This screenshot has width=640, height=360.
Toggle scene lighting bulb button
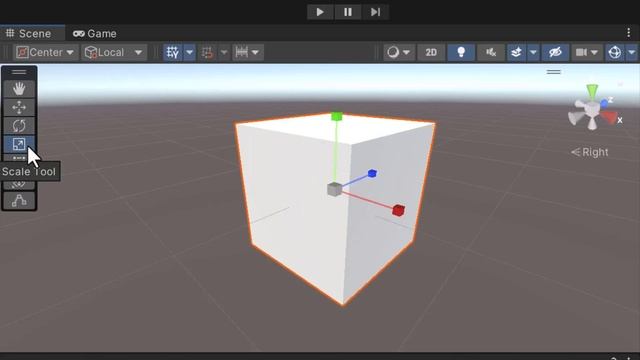[x=461, y=52]
